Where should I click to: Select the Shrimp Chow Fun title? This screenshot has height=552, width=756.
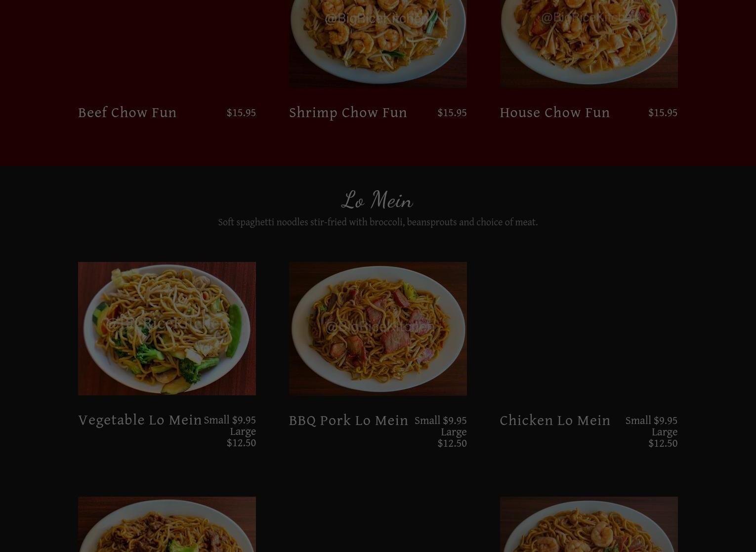coord(348,113)
